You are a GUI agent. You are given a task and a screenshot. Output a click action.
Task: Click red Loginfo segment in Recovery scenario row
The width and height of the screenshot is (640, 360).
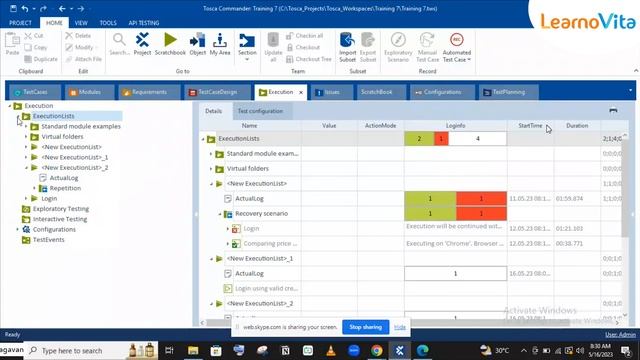pos(481,213)
